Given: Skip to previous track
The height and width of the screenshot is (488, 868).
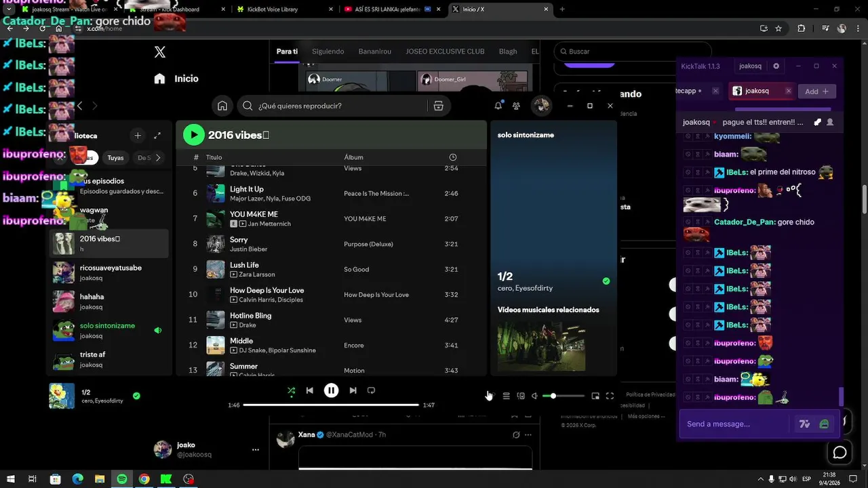Looking at the screenshot, I should 309,390.
